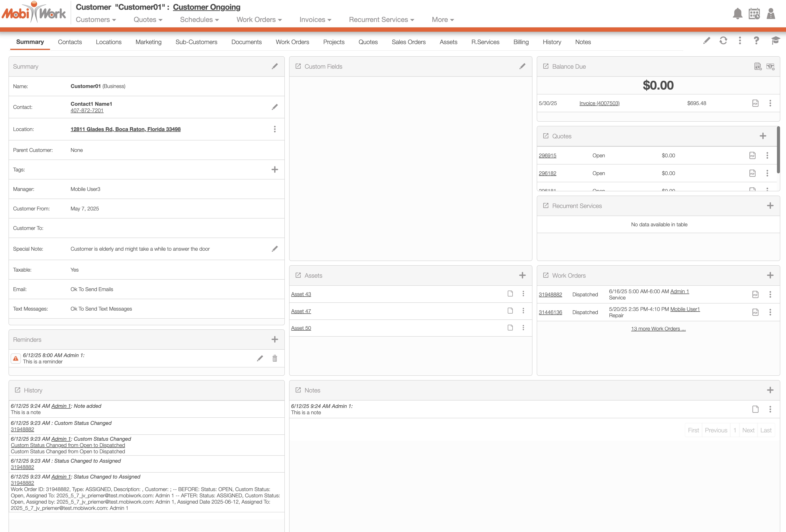This screenshot has width=786, height=532.
Task: Open Balance Due panel in new window
Action: (x=545, y=66)
